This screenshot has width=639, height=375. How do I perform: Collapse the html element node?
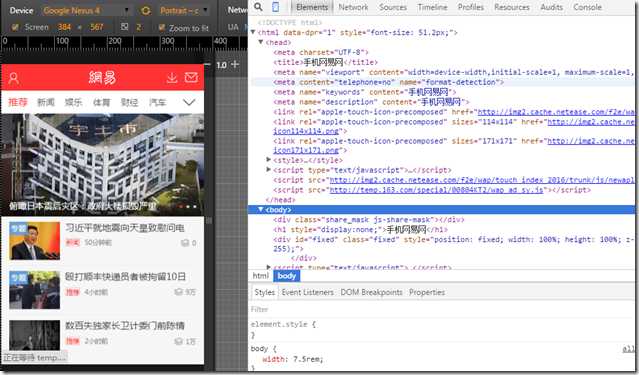(x=253, y=32)
